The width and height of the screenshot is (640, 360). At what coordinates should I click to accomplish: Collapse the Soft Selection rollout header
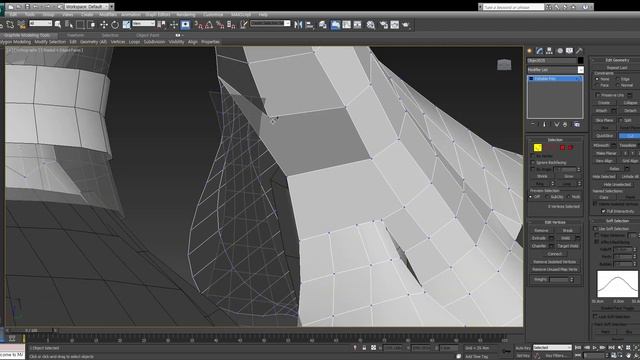pyautogui.click(x=617, y=221)
